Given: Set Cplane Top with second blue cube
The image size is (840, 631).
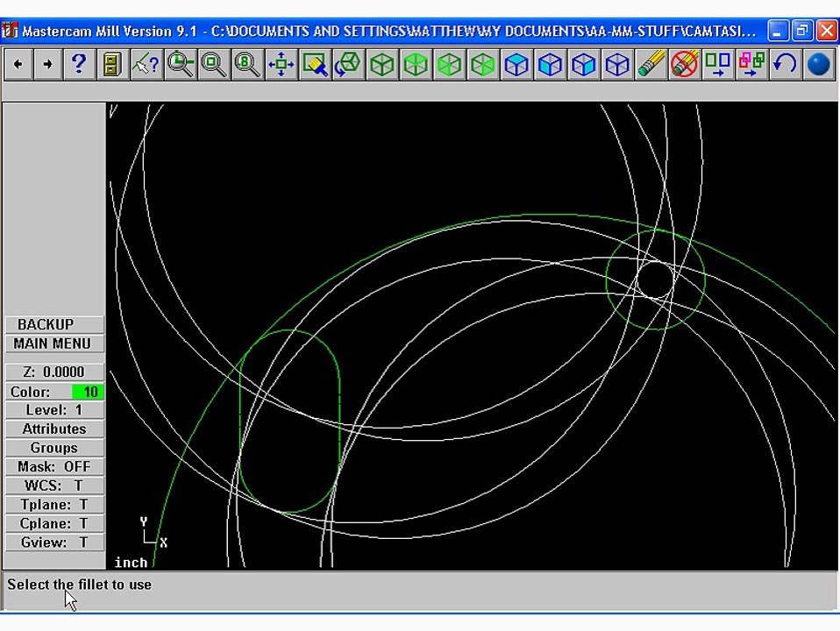Looking at the screenshot, I should pyautogui.click(x=550, y=64).
